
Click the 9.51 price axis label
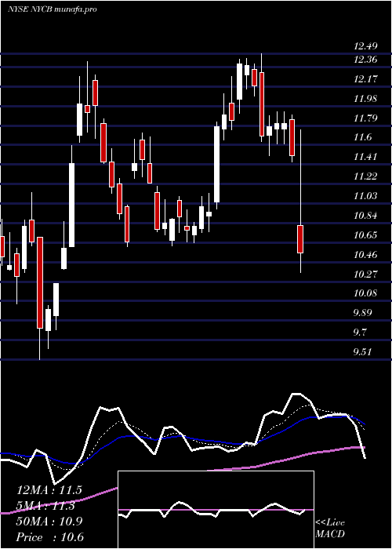click(x=362, y=351)
